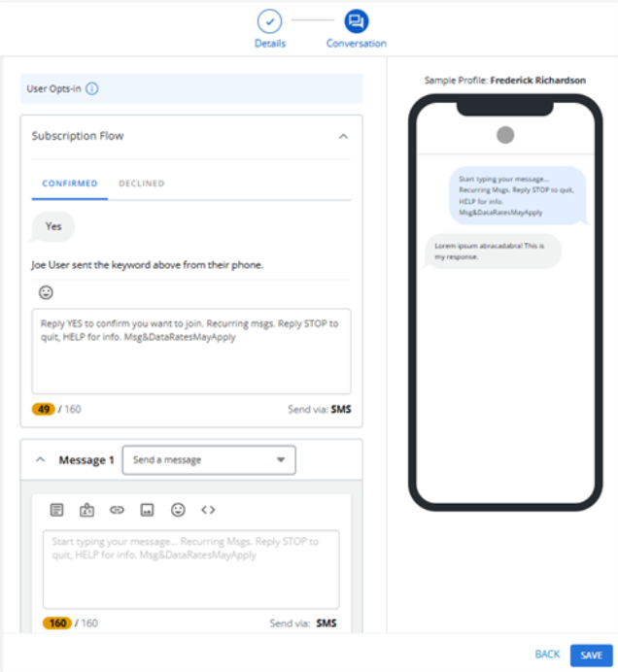Click the Message 1 heading text
The image size is (618, 672).
point(86,460)
